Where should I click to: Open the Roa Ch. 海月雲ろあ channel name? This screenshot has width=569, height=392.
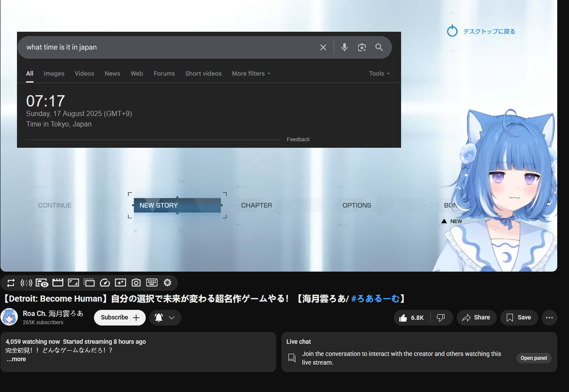(x=53, y=313)
